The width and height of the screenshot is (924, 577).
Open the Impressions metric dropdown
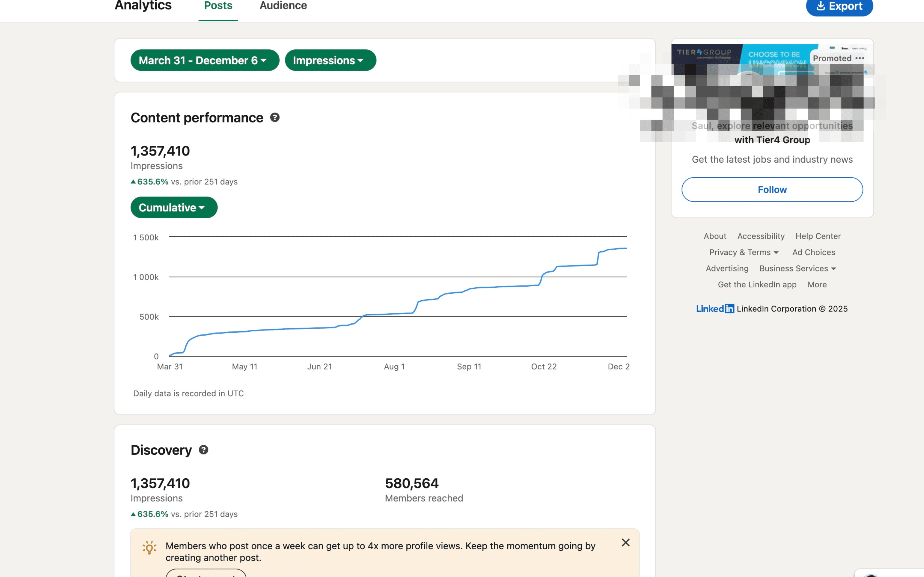pos(330,60)
